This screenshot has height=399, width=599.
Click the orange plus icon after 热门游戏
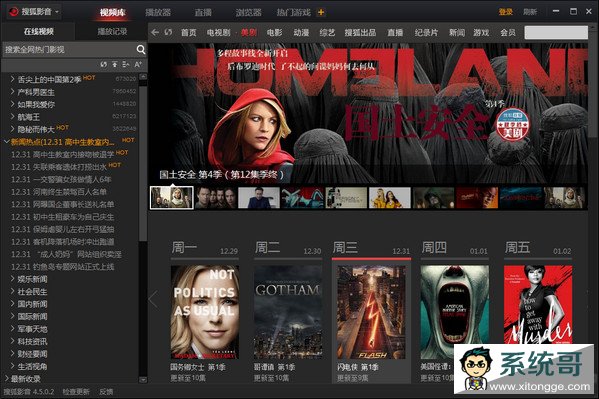pos(321,13)
